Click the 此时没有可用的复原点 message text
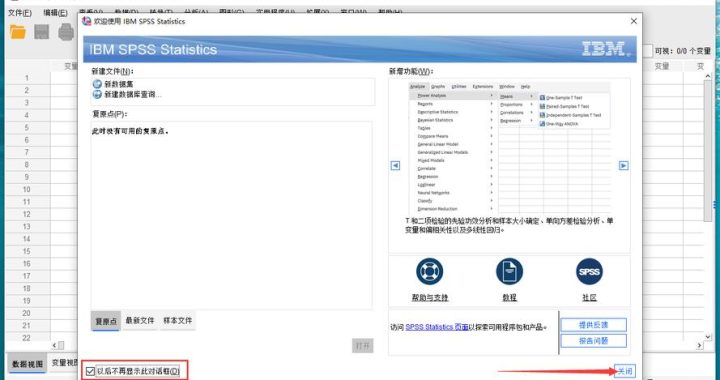720x380 pixels. click(130, 131)
